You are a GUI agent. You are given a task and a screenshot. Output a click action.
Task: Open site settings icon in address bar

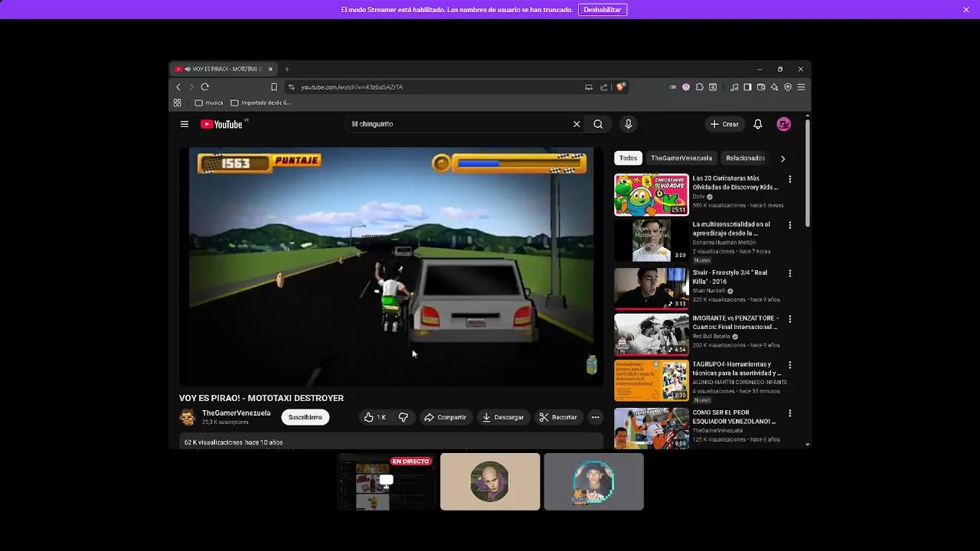coord(292,87)
